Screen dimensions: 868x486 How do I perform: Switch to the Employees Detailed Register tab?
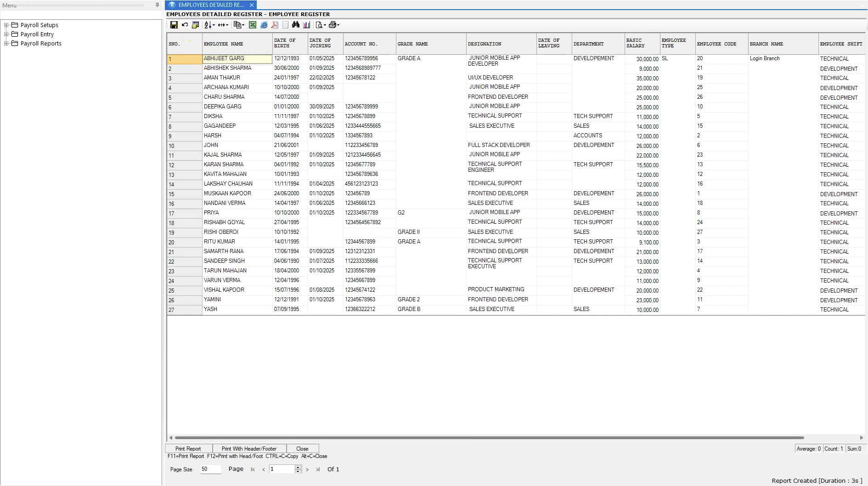[x=210, y=5]
